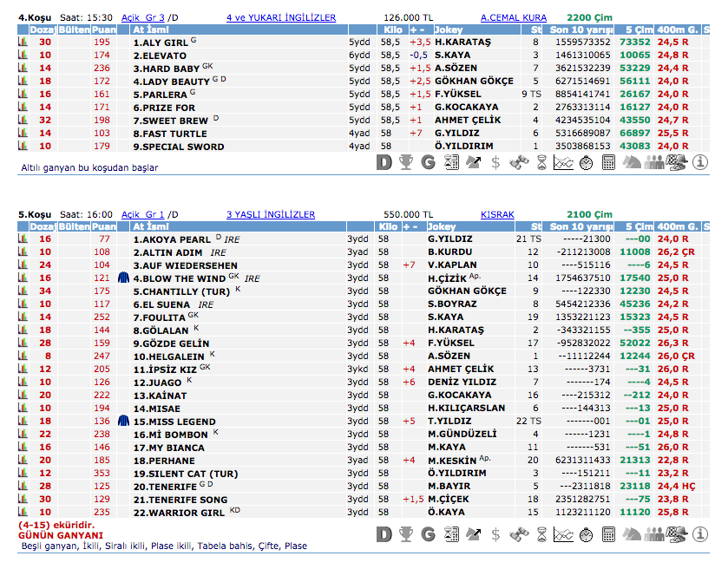Click the 'A.CEMAL KURA' race name link
This screenshot has height=569, width=728.
[514, 17]
